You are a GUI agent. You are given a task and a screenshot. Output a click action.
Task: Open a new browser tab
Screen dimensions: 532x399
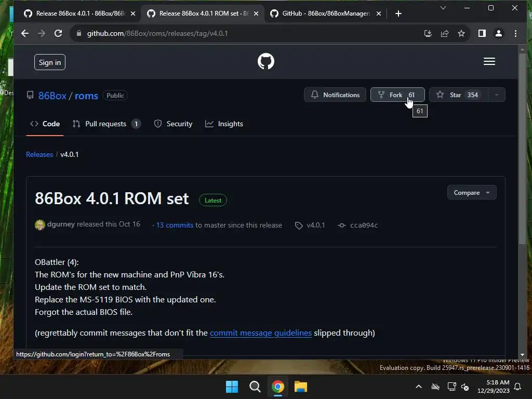[398, 14]
